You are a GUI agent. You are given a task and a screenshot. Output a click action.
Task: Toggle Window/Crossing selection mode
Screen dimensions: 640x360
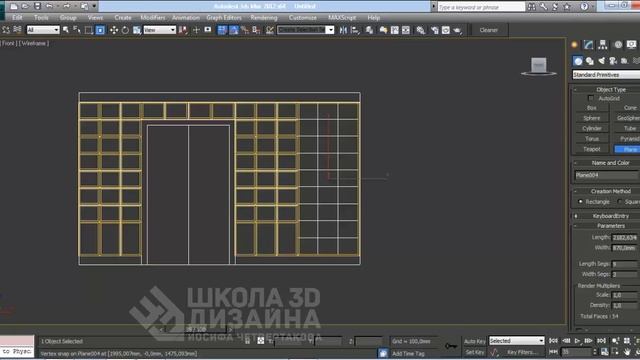click(100, 30)
